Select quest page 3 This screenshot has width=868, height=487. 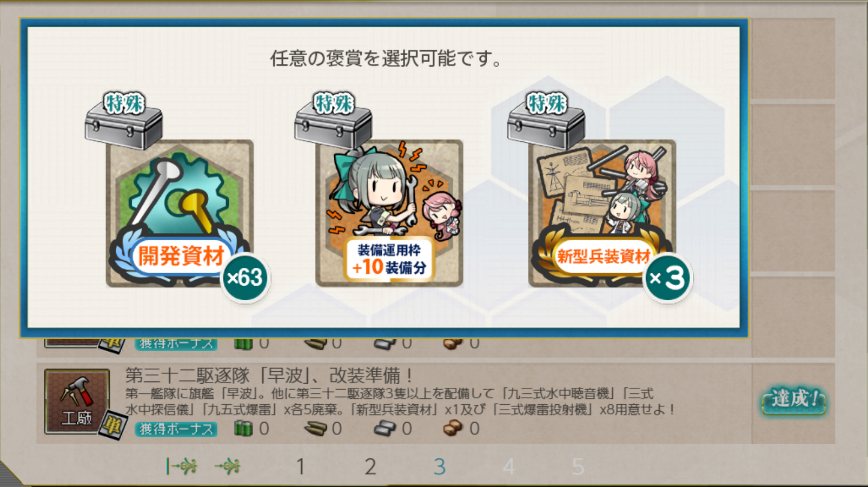(440, 466)
